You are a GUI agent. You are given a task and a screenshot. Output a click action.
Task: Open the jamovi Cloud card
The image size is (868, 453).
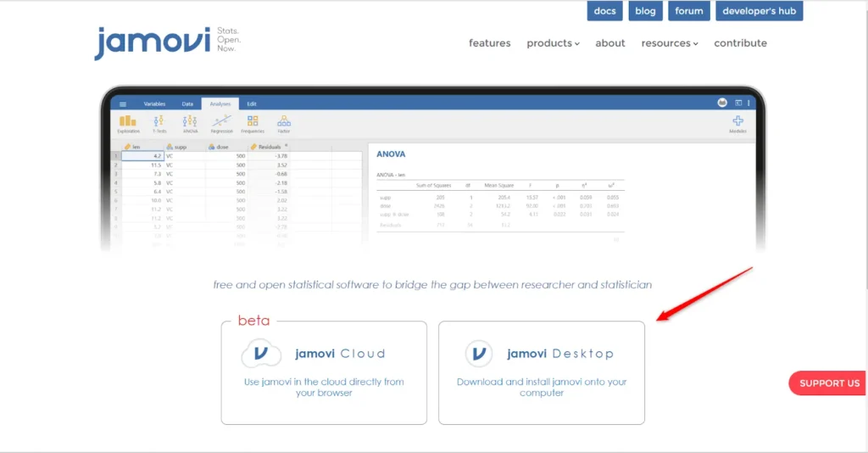coord(324,372)
